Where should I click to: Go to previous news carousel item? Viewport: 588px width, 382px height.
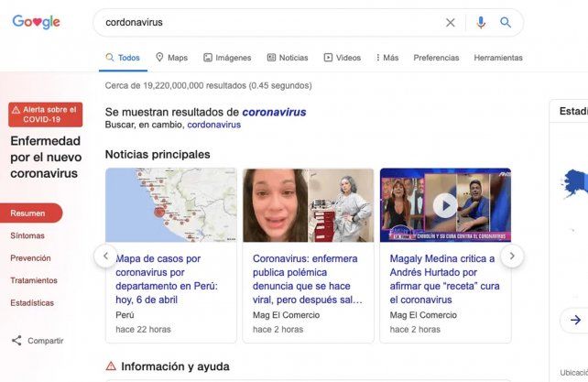(x=105, y=256)
